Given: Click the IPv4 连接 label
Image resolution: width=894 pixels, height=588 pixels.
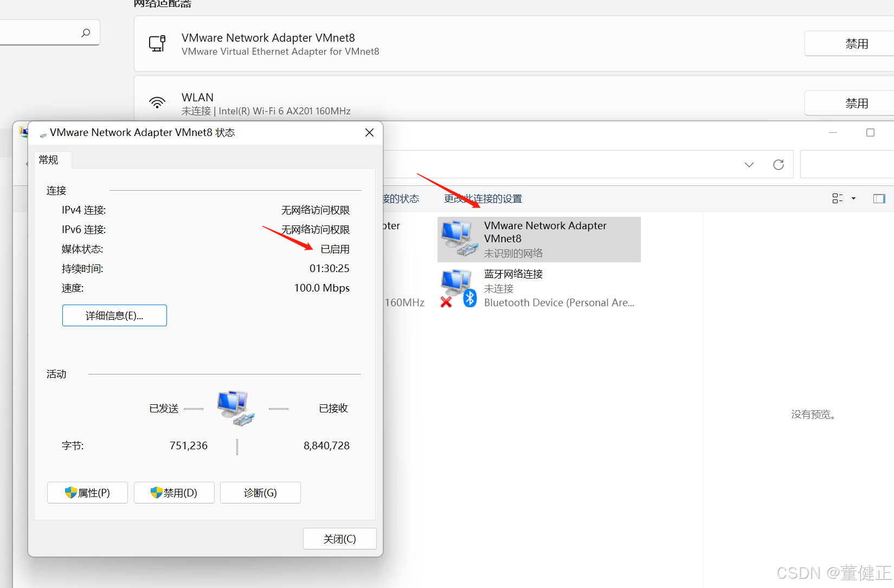Looking at the screenshot, I should 84,210.
